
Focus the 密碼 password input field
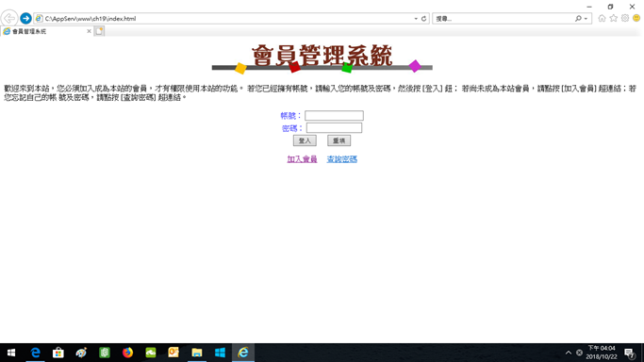pos(334,128)
